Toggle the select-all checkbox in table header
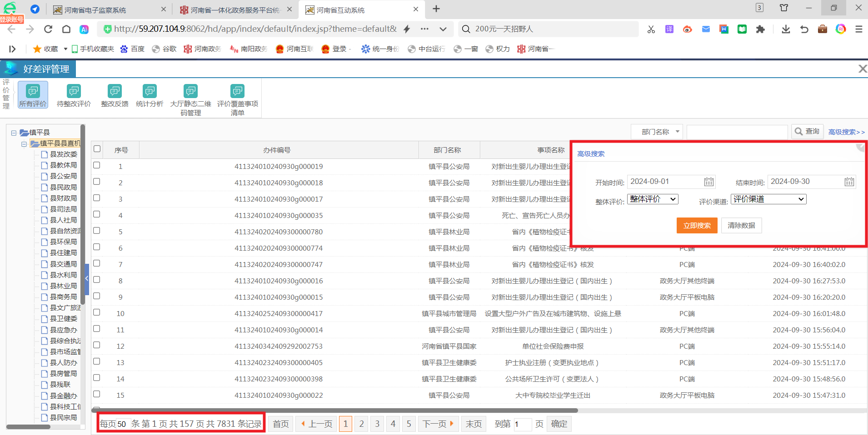Image resolution: width=868 pixels, height=435 pixels. 97,149
